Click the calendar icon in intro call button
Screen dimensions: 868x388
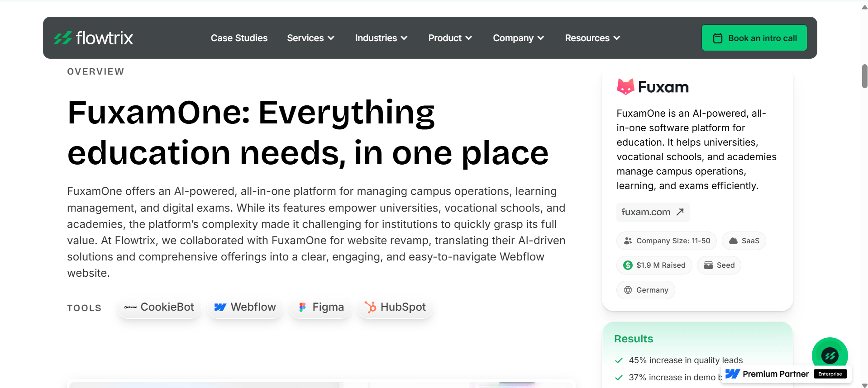[x=717, y=38]
